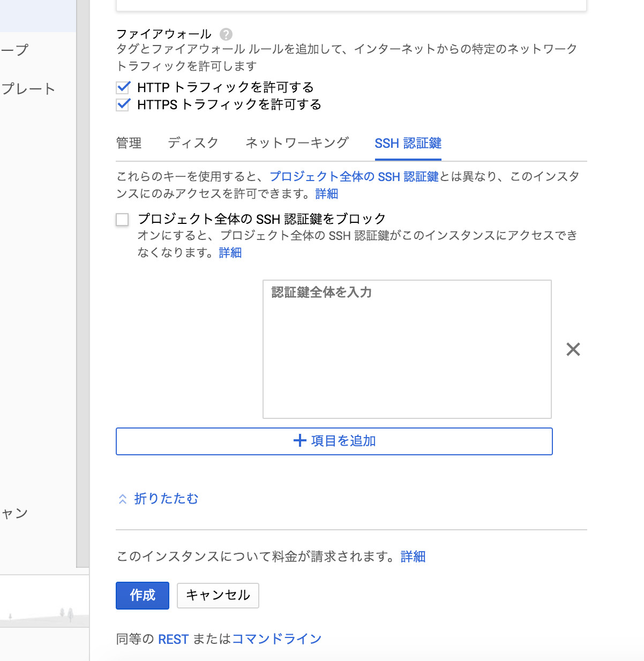Screen dimensions: 644x661
Task: Switch to the 管理 tab
Action: click(x=129, y=143)
